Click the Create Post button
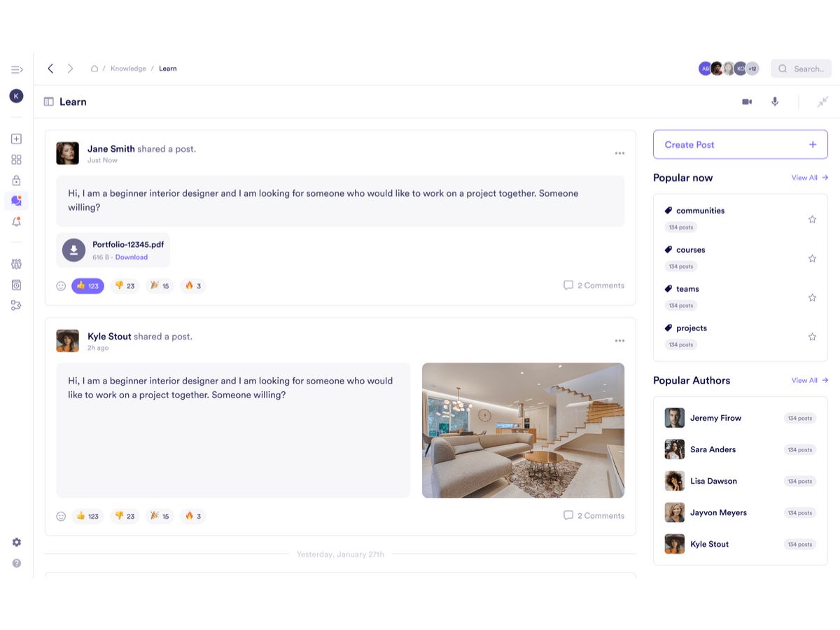 (x=741, y=145)
